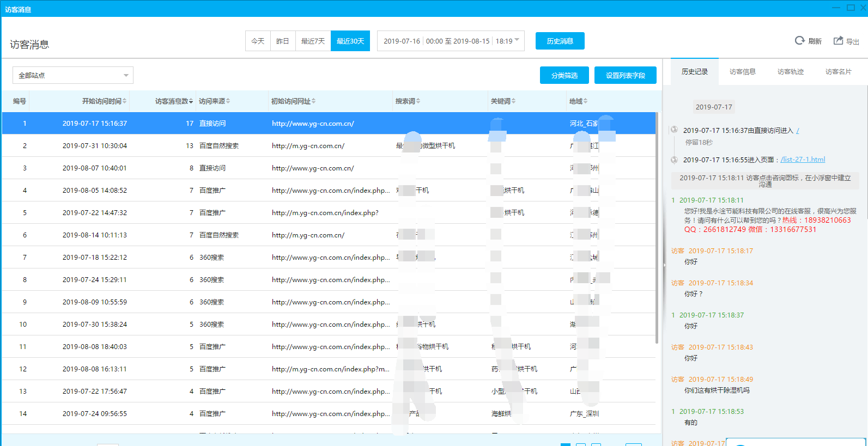Screen dimensions: 868x446
Task: Select the 最近30天 time range
Action: [350, 41]
